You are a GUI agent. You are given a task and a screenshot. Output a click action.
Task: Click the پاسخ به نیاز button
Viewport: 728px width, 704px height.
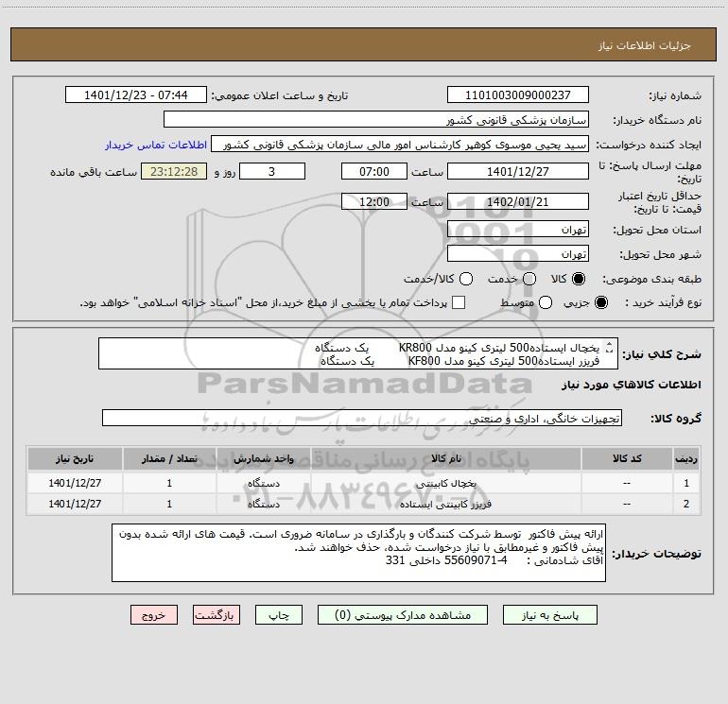pos(550,615)
